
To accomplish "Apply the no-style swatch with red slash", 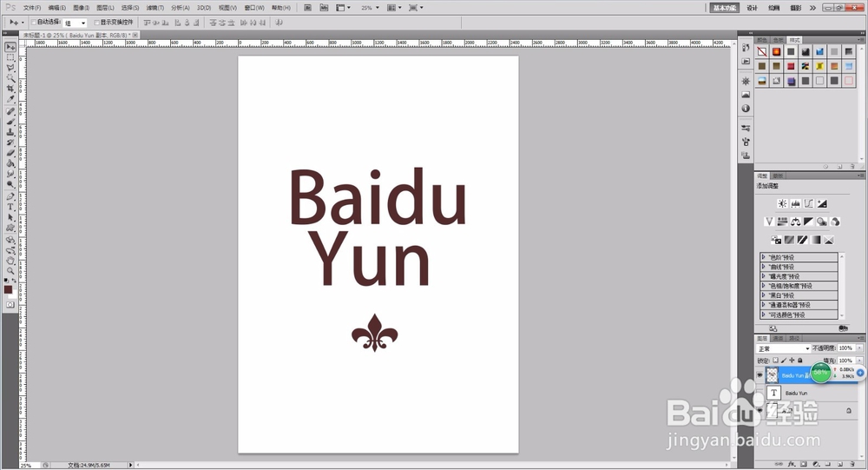I will (x=762, y=51).
